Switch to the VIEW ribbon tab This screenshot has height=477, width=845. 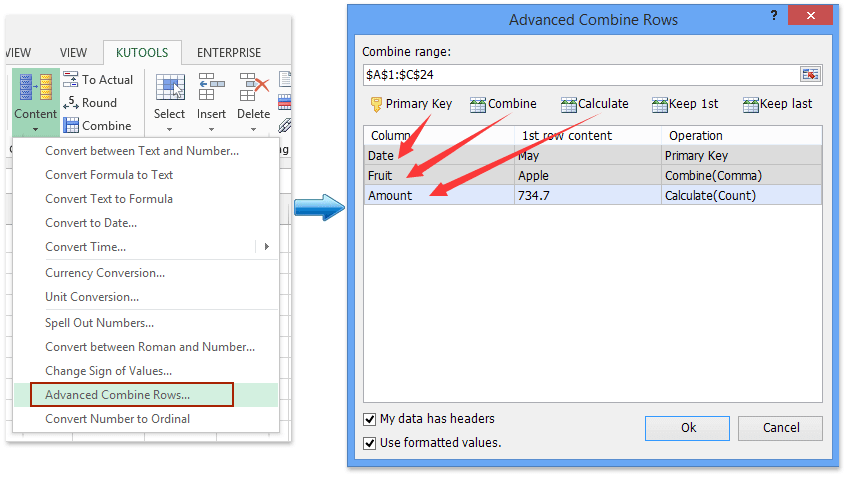(x=73, y=52)
